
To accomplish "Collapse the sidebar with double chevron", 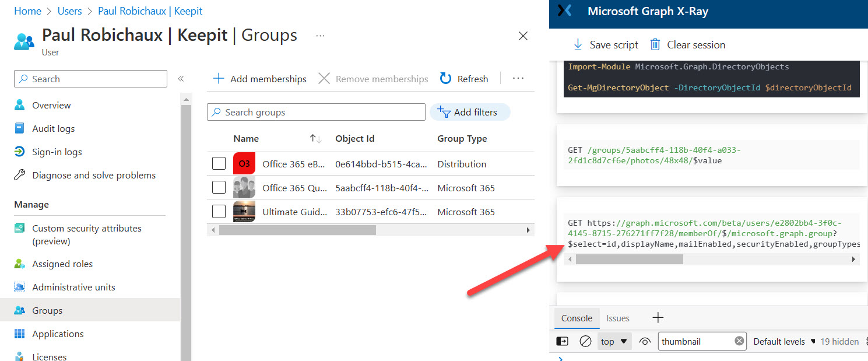I will [x=181, y=79].
